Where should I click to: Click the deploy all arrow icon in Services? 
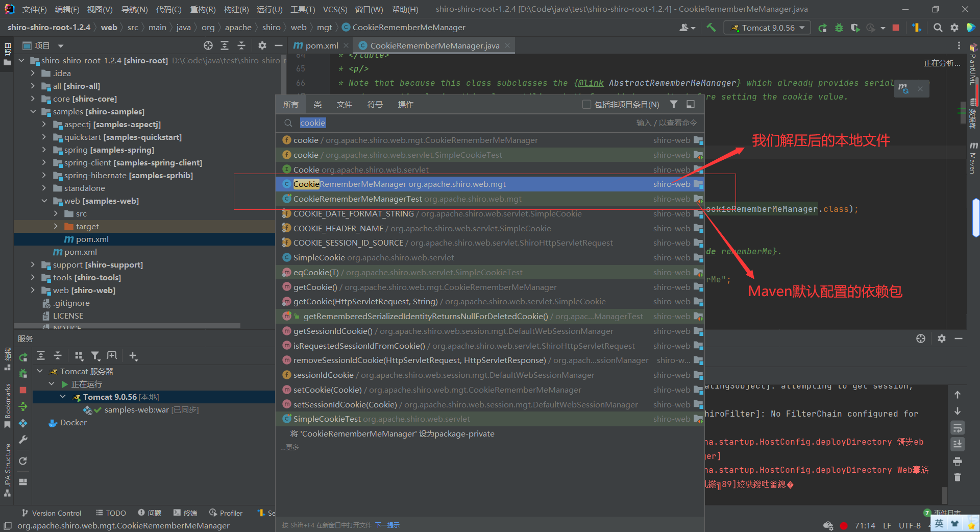click(x=23, y=406)
